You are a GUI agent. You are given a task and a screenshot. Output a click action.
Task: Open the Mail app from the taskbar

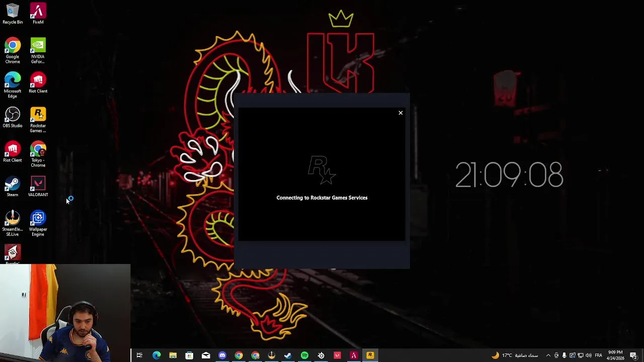(x=206, y=355)
